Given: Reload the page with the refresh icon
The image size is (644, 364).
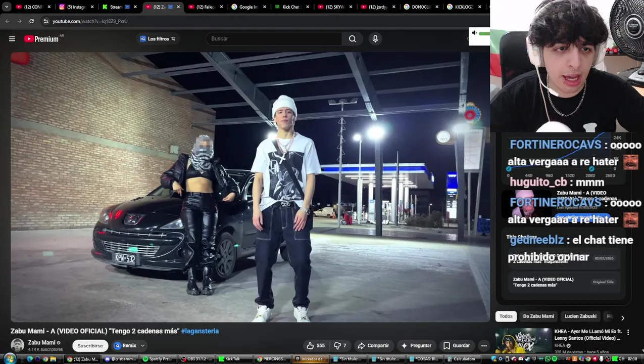Looking at the screenshot, I should point(31,21).
